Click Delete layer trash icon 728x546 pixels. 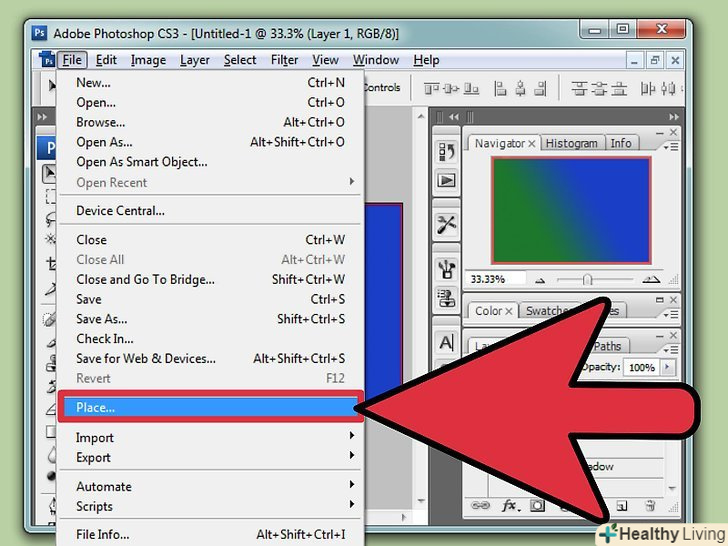[650, 505]
